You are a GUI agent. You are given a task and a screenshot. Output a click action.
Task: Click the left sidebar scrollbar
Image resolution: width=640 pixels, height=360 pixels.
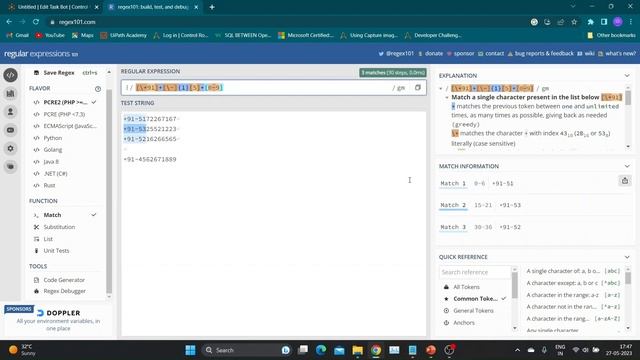tap(109, 190)
